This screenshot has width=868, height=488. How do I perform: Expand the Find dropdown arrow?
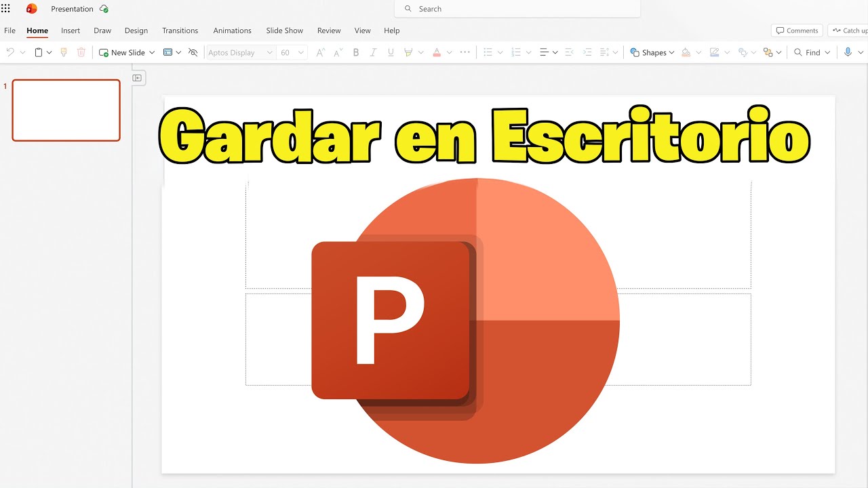coord(827,52)
